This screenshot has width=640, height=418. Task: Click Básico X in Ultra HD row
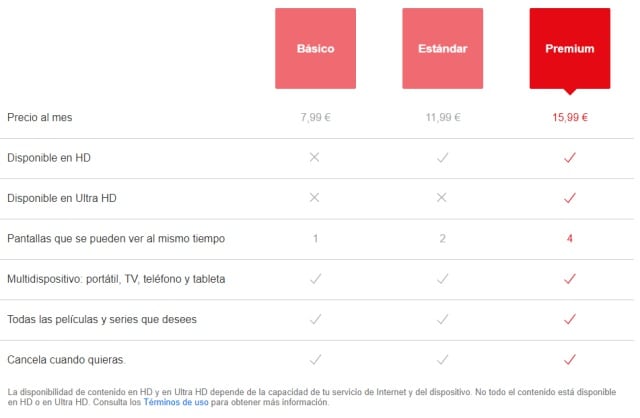click(315, 198)
